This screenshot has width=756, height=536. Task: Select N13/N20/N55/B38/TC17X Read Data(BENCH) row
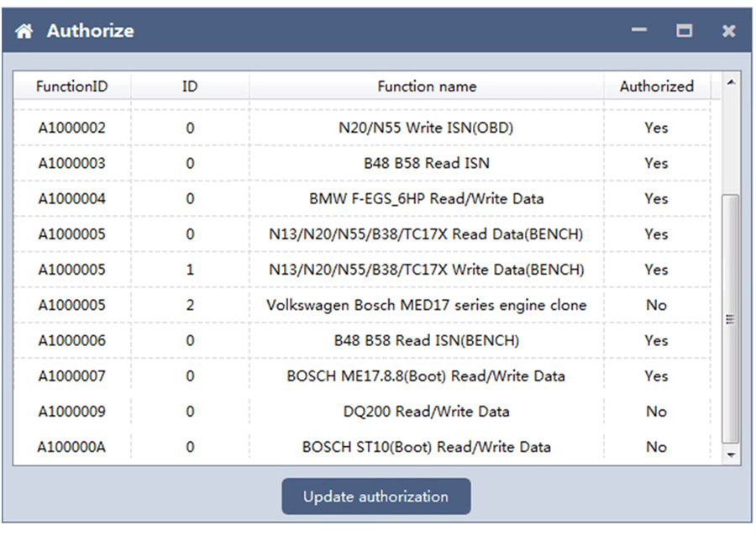(363, 234)
